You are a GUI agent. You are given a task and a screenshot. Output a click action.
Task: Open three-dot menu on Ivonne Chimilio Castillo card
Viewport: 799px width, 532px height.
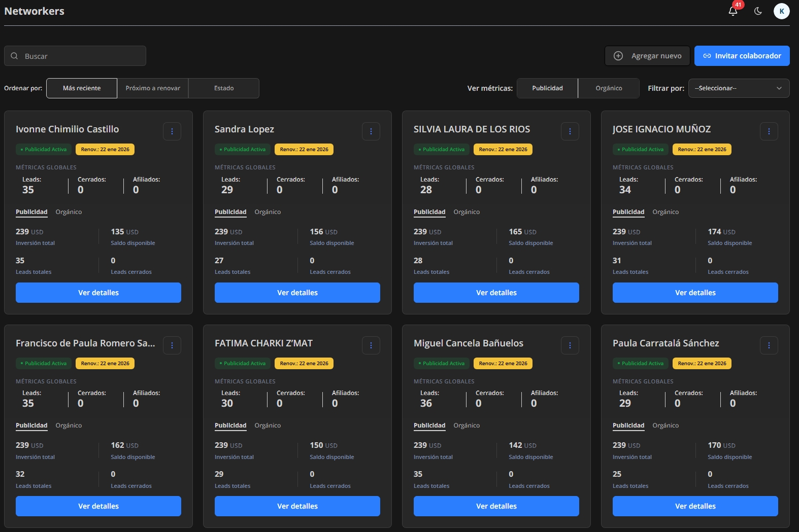[x=172, y=131]
